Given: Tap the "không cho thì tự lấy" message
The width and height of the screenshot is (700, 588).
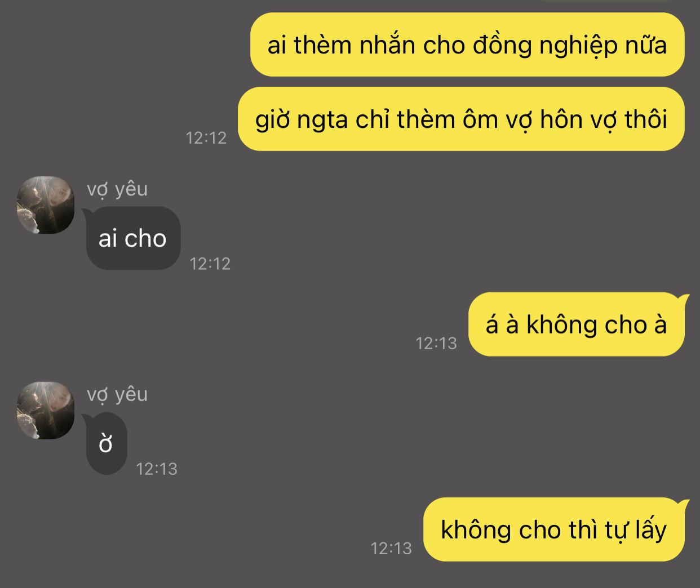Looking at the screenshot, I should click(556, 529).
